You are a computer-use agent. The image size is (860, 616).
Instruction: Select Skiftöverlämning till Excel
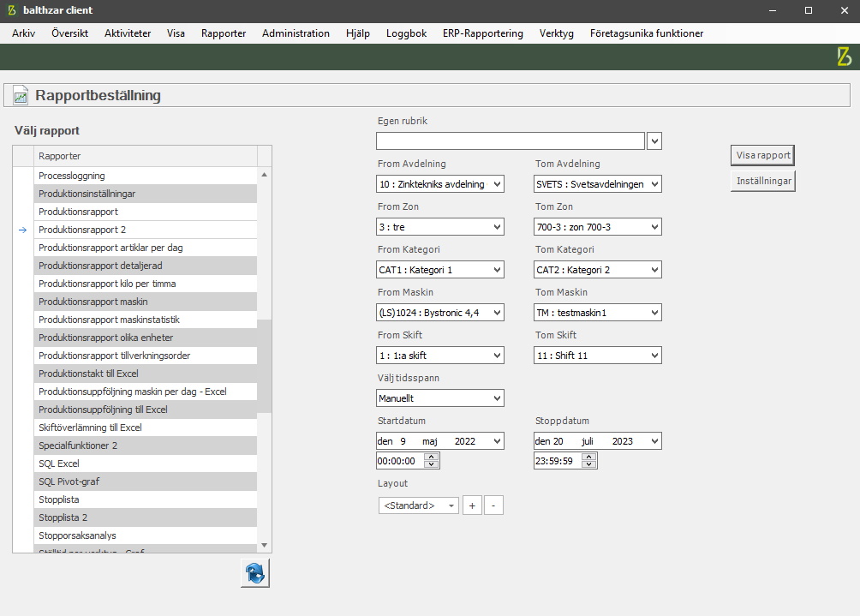point(146,428)
